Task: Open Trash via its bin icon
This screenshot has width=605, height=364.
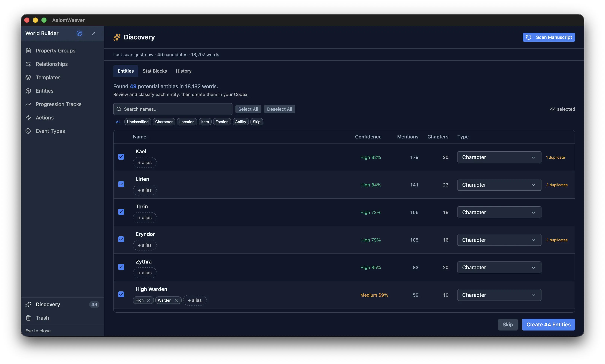Action: pyautogui.click(x=28, y=318)
